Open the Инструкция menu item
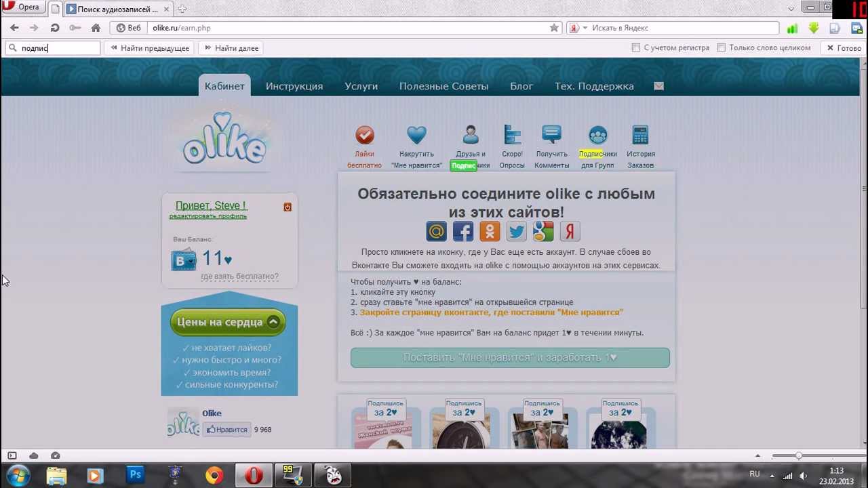The width and height of the screenshot is (868, 488). pos(294,86)
